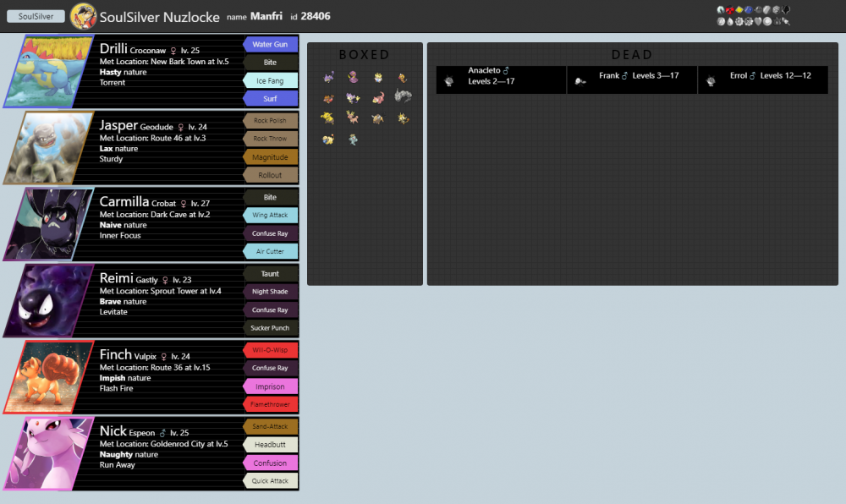Image resolution: width=846 pixels, height=504 pixels.
Task: Click the Slowpoke sprite in Boxed
Action: [x=377, y=98]
